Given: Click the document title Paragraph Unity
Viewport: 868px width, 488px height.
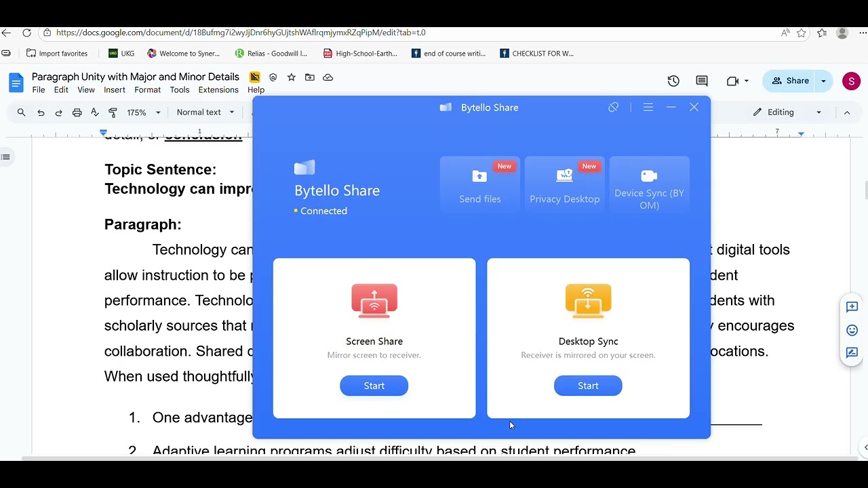Looking at the screenshot, I should [136, 77].
